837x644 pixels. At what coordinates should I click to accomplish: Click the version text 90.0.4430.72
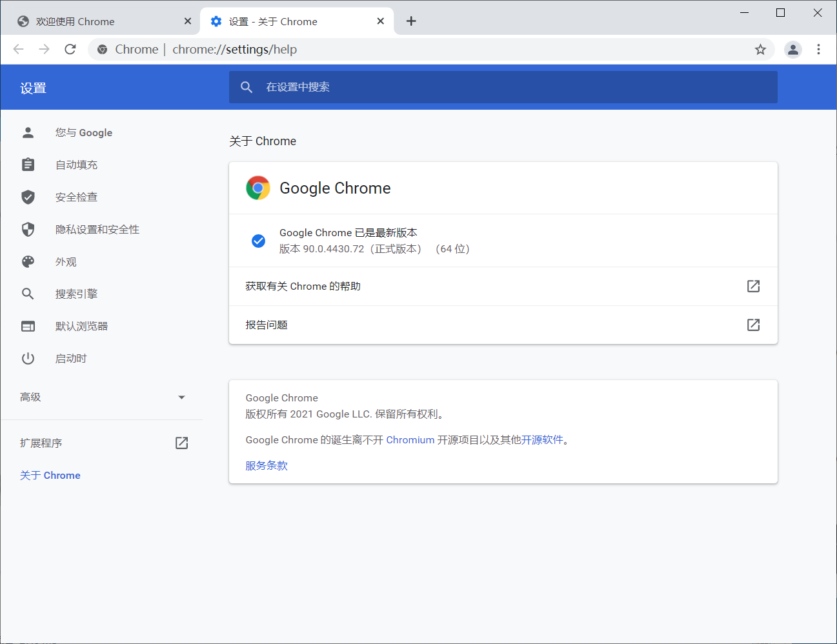[334, 248]
